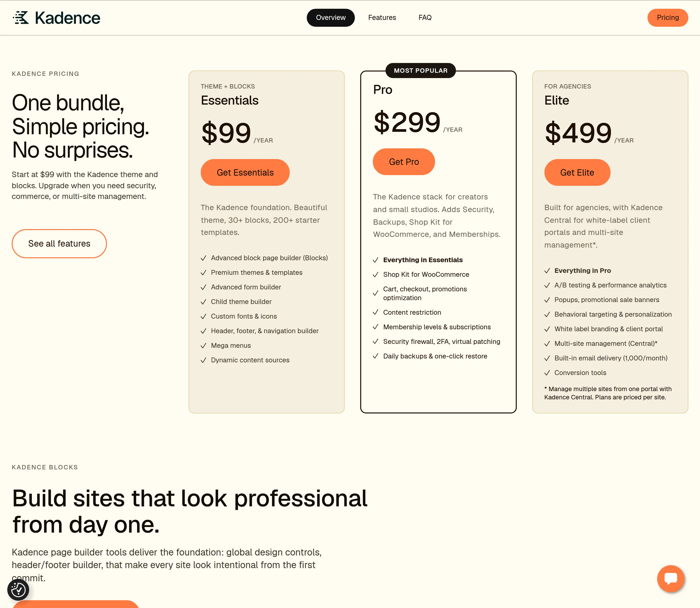Click checkmark beside Conversion tools
Screen dimensions: 700x608
coord(547,373)
